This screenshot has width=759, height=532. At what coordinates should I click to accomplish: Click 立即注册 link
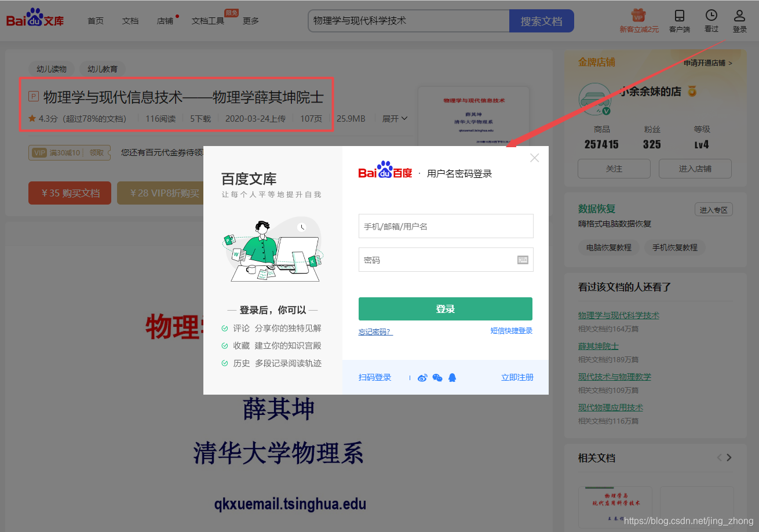click(517, 377)
